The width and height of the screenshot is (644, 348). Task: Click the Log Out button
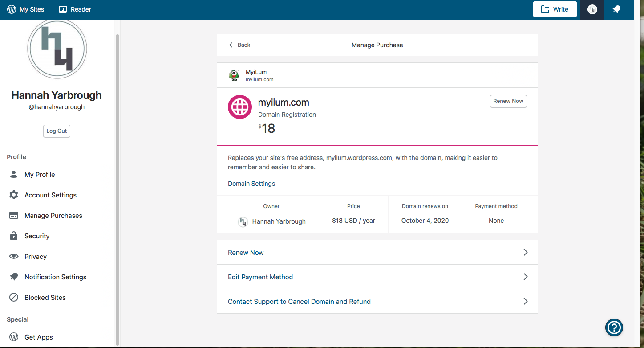point(57,131)
